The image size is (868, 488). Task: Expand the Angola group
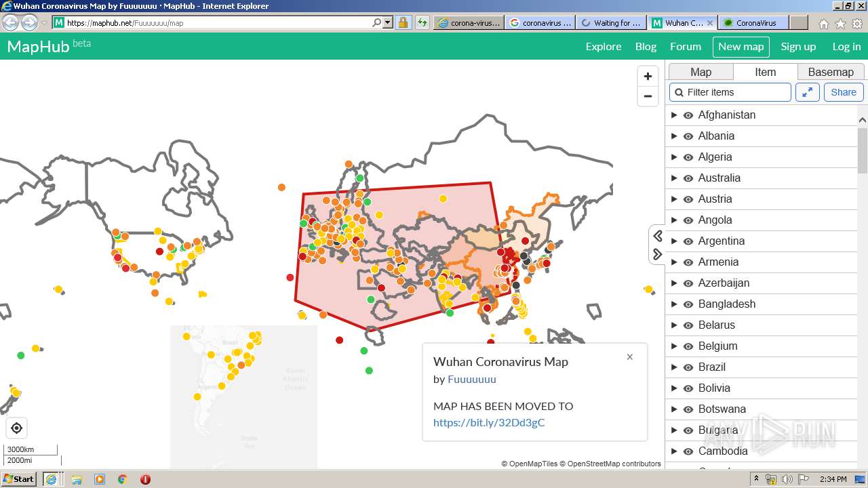pos(673,220)
